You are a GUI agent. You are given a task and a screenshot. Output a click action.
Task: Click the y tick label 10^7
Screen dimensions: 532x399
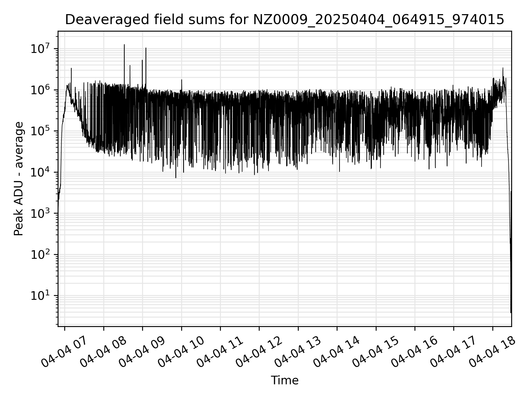pyautogui.click(x=40, y=48)
